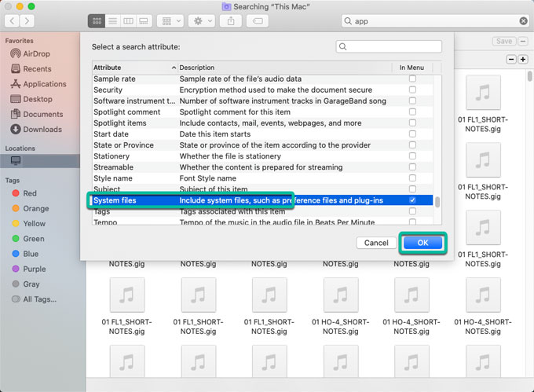Check the State or Province In Menu box
This screenshot has height=392, width=534.
pos(412,145)
